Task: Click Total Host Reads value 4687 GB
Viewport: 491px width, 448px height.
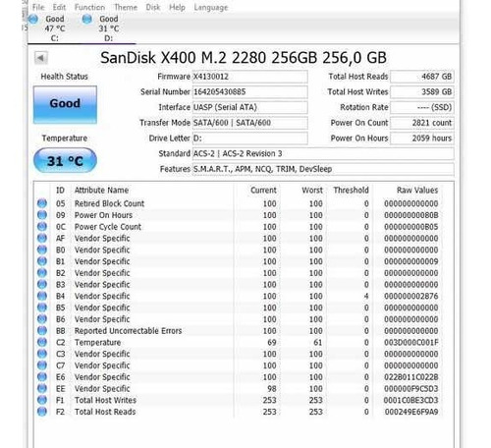Action: 422,77
